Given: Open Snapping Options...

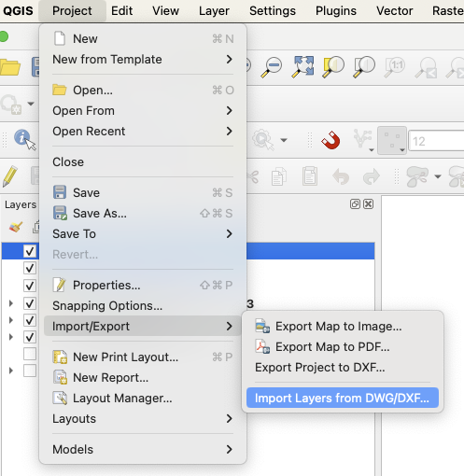Looking at the screenshot, I should click(143, 306).
